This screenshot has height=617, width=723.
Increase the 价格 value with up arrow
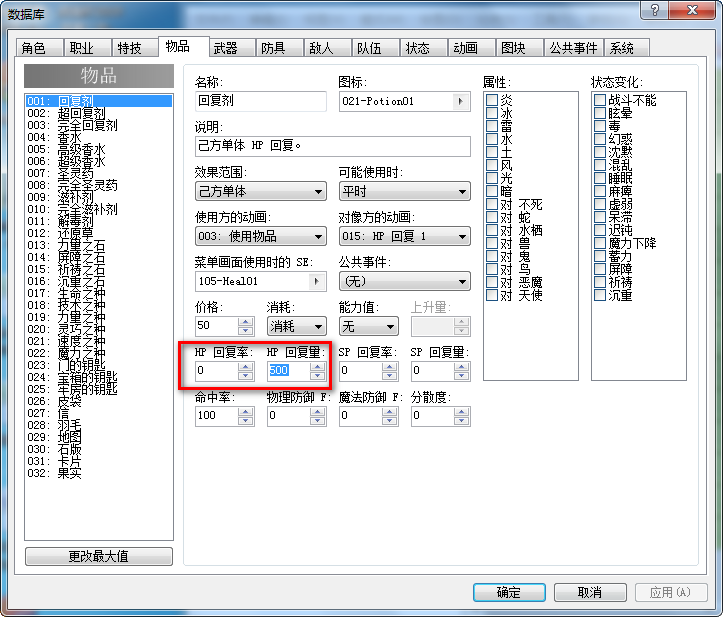pos(246,322)
